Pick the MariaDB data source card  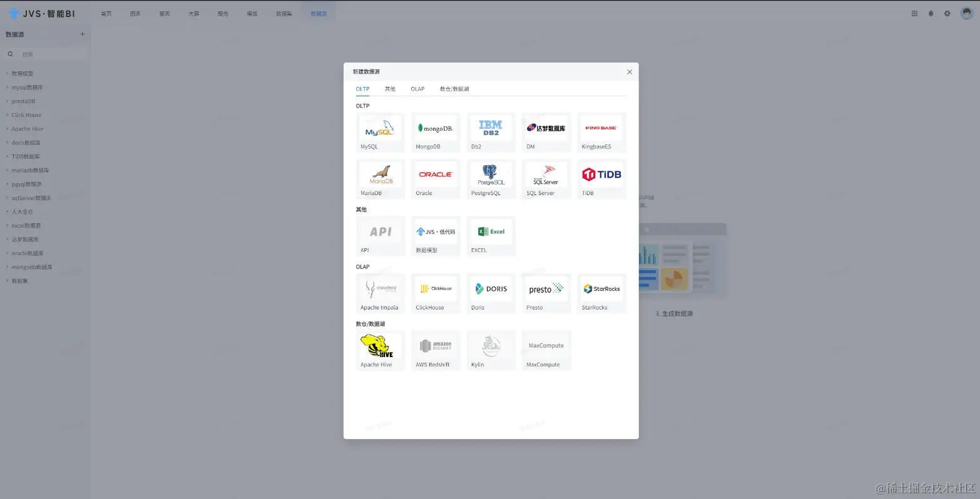(380, 179)
